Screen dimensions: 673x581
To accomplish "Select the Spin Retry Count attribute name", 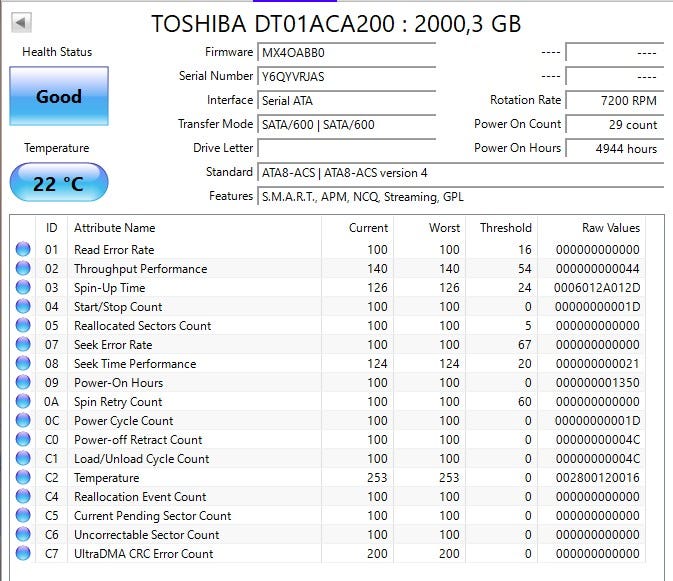I will tap(118, 402).
